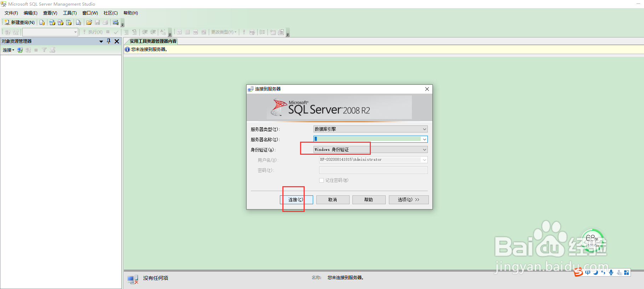
Task: Click the 选项(O) >> button
Action: 409,200
